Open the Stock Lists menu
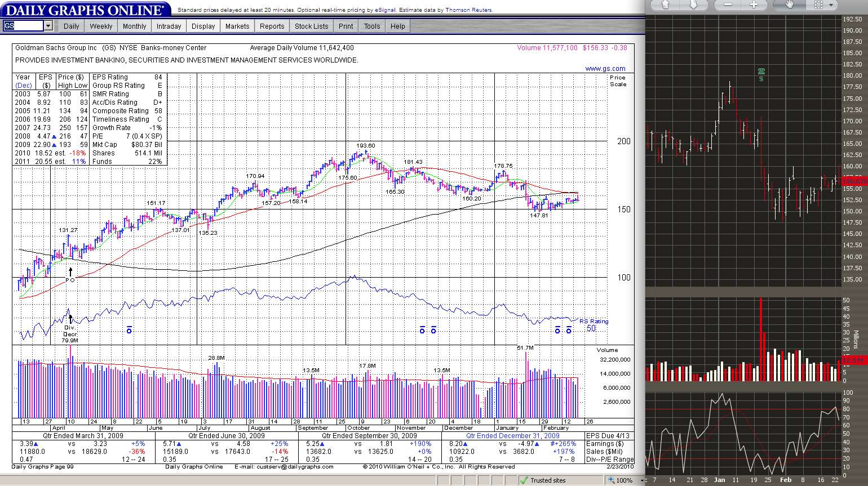The width and height of the screenshot is (868, 486). [x=311, y=26]
